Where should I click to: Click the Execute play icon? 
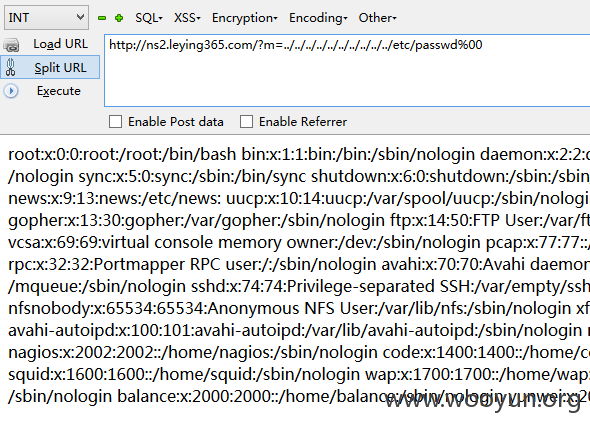point(11,91)
